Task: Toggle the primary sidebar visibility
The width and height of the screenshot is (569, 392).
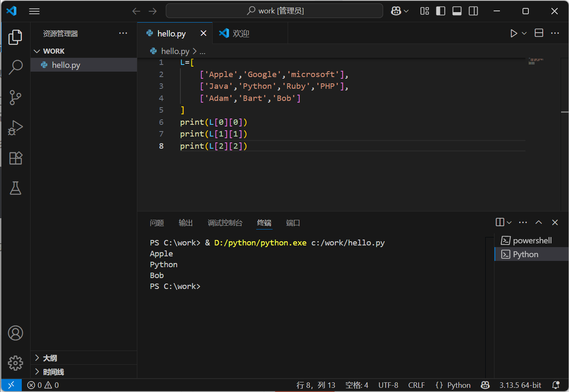Action: point(440,11)
